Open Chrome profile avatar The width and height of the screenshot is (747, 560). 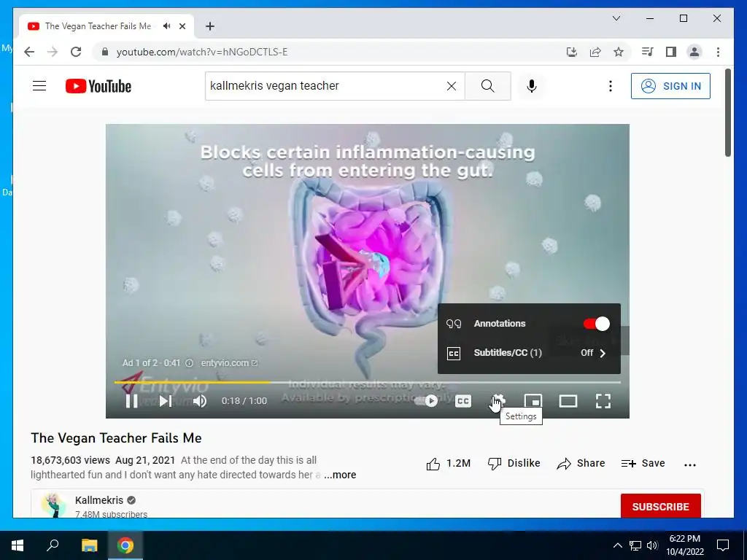tap(694, 52)
